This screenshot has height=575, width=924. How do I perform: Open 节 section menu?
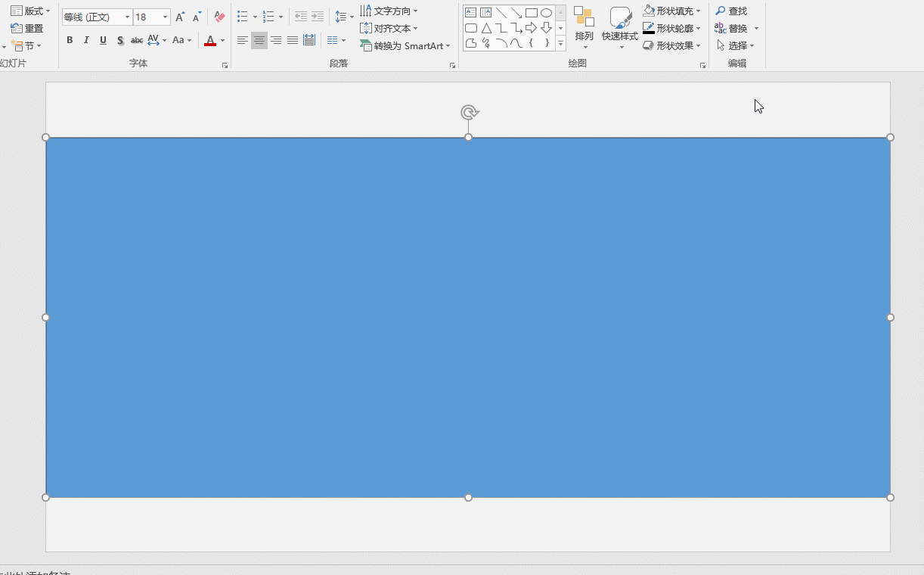26,45
